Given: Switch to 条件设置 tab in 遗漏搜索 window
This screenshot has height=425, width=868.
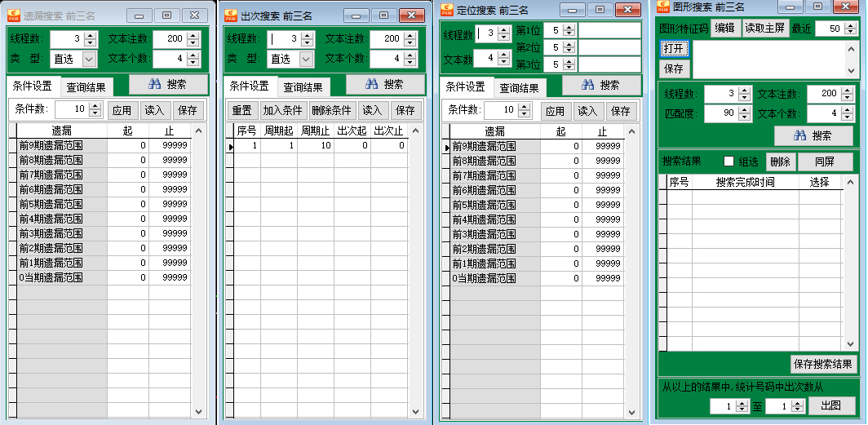Looking at the screenshot, I should (x=32, y=86).
